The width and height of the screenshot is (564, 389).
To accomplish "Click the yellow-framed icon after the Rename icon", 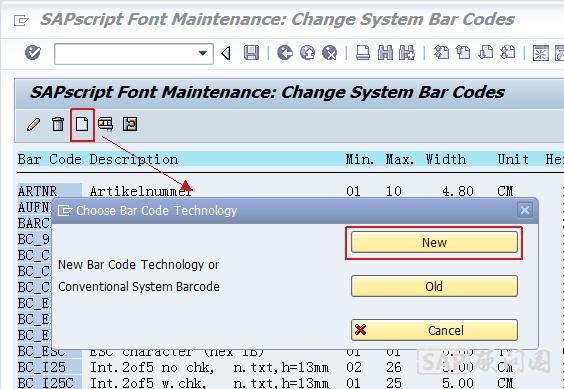I will coord(130,124).
